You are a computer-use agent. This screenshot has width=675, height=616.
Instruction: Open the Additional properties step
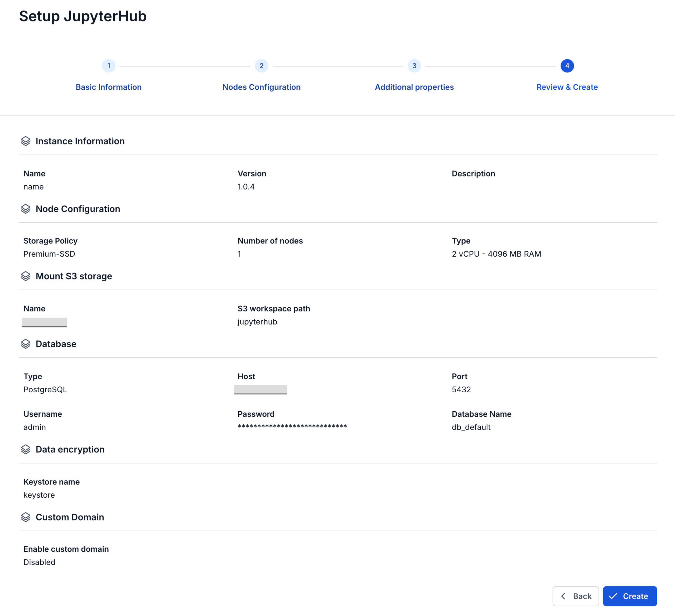pyautogui.click(x=414, y=87)
